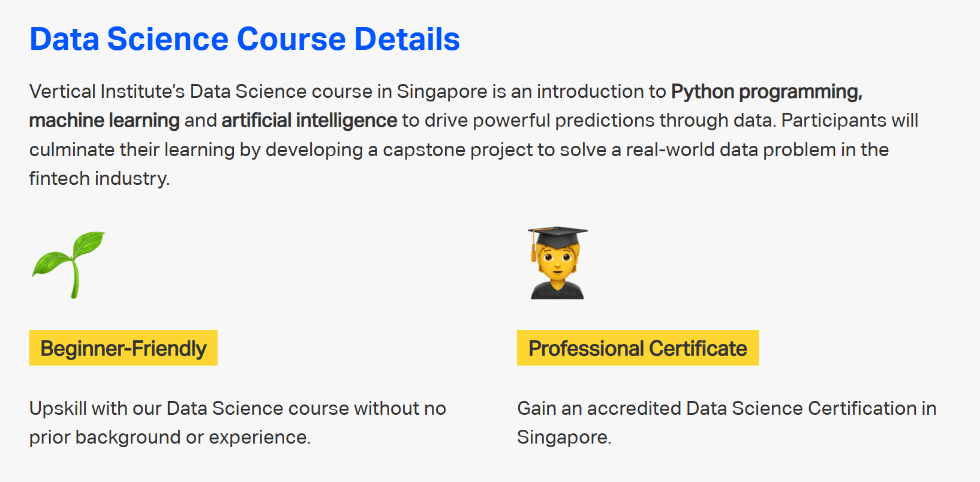Select the yellow Professional Certificate badge
The width and height of the screenshot is (980, 482).
coord(638,348)
